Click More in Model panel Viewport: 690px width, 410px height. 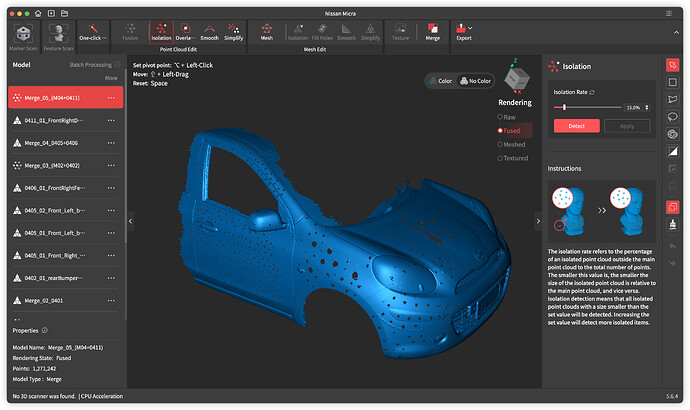pos(111,78)
